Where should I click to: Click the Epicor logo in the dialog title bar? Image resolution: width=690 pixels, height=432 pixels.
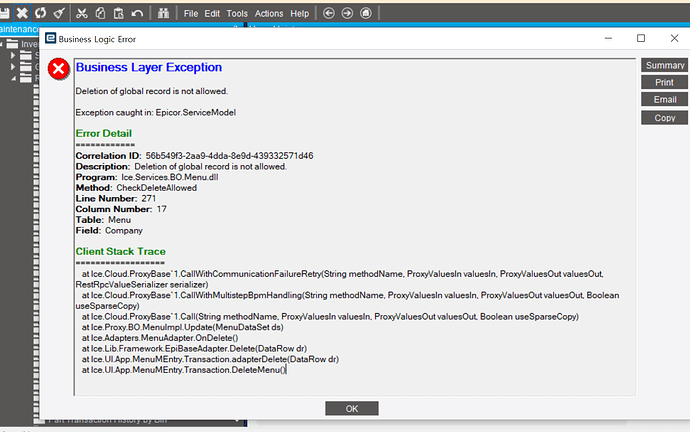[51, 39]
